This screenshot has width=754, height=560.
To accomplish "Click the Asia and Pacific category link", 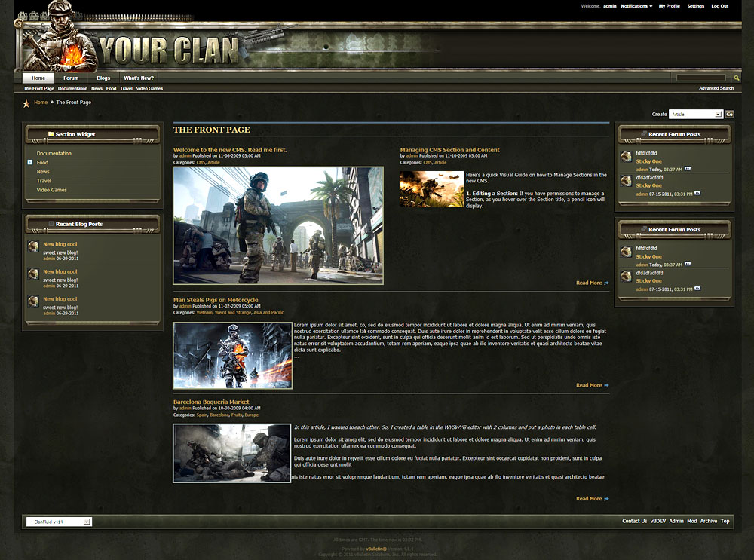I will click(x=268, y=313).
